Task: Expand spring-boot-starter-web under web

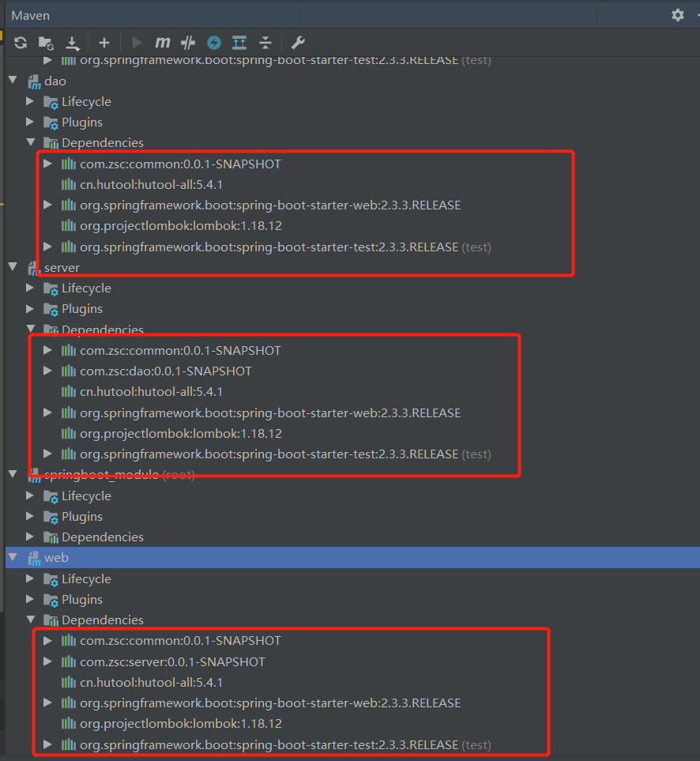Action: coord(47,703)
